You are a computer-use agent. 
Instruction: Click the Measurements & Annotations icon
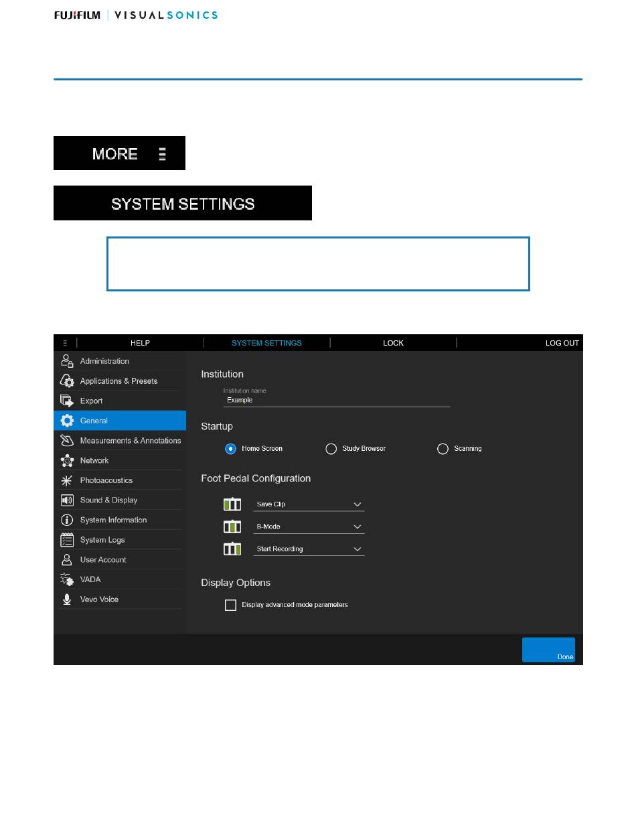67,441
